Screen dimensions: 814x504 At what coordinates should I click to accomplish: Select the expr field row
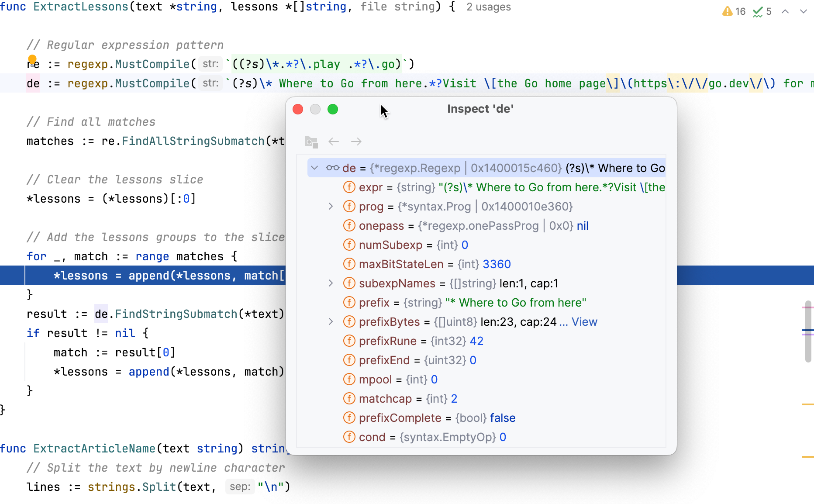pos(480,187)
